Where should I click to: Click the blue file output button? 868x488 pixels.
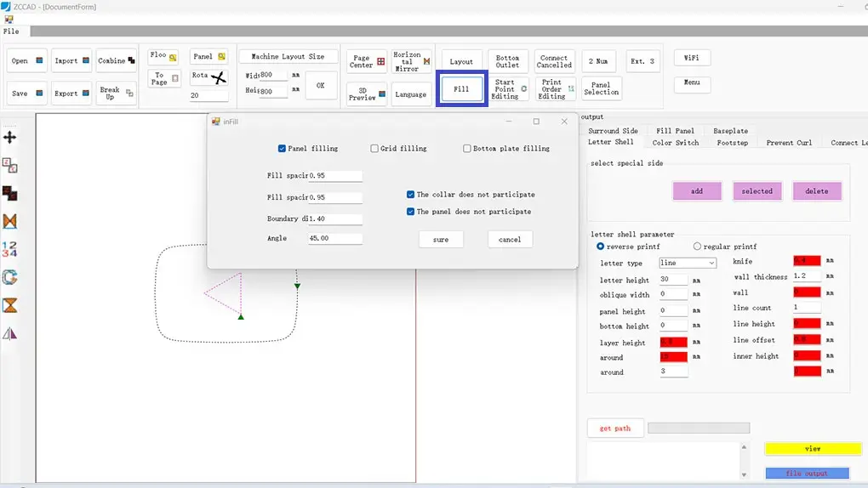pos(807,473)
